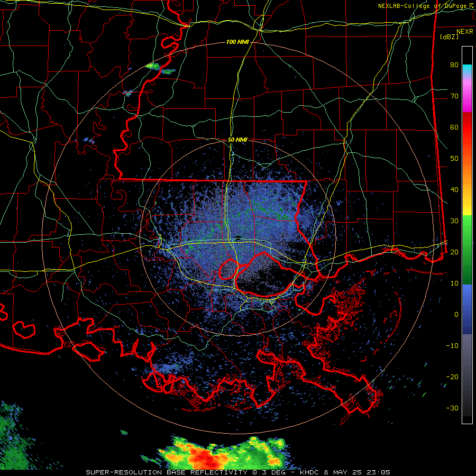This screenshot has height=476, width=476.
Task: Click the 50 value on dBZ scale
Action: pos(454,159)
